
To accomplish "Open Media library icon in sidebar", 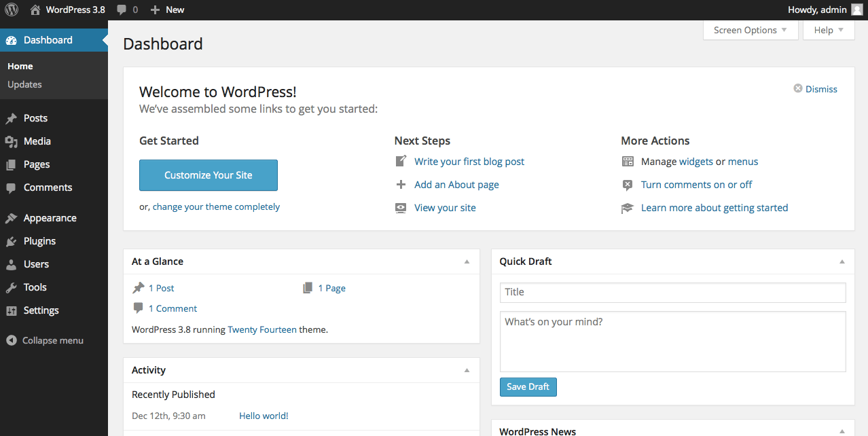I will pos(11,141).
